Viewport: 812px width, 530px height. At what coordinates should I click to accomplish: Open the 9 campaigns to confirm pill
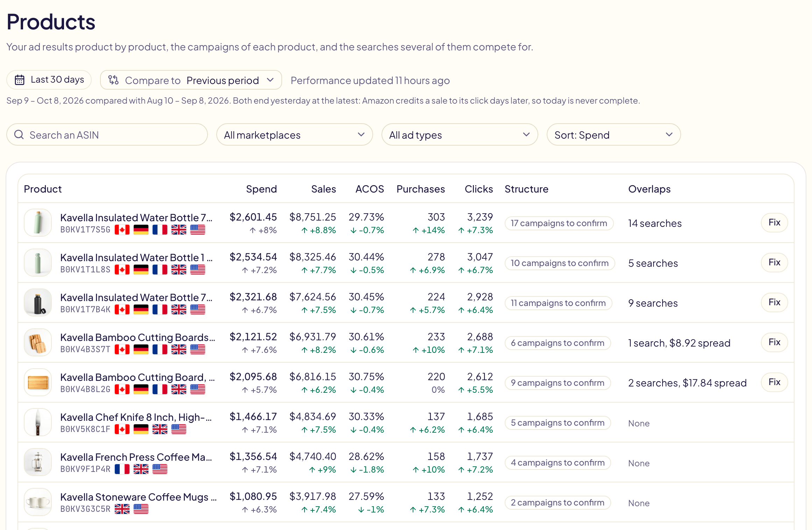click(558, 383)
